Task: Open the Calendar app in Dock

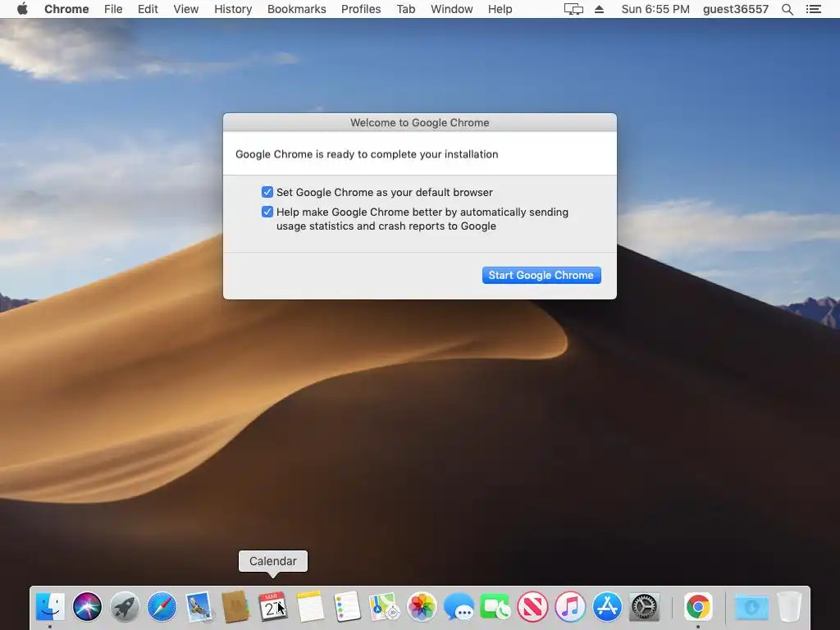Action: point(273,607)
